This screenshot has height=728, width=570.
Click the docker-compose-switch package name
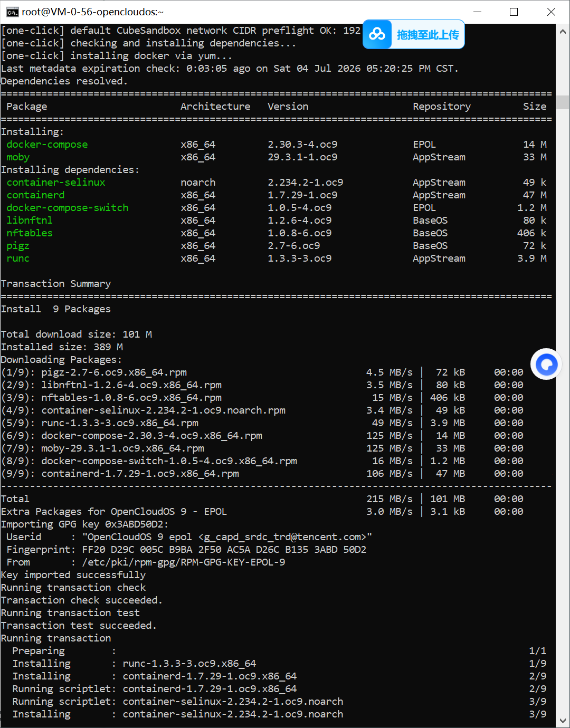click(x=68, y=208)
